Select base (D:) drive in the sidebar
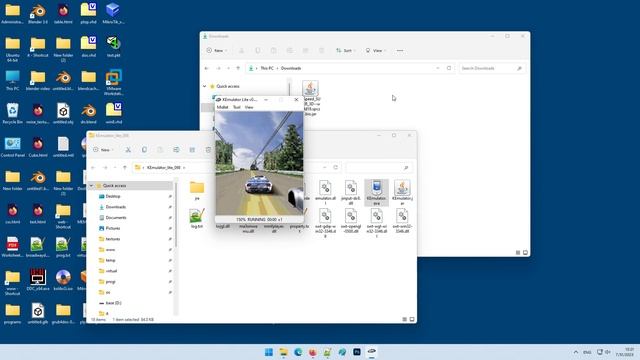Viewport: 640px width, 360px height. (113, 303)
